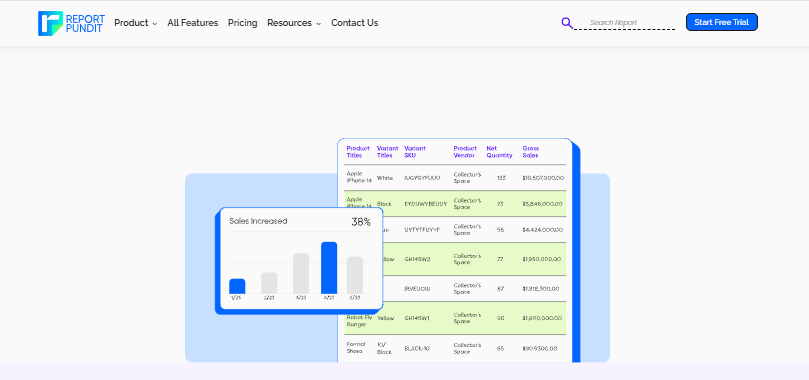Click the tallest blue bar in the chart
The height and width of the screenshot is (380, 809).
click(329, 268)
